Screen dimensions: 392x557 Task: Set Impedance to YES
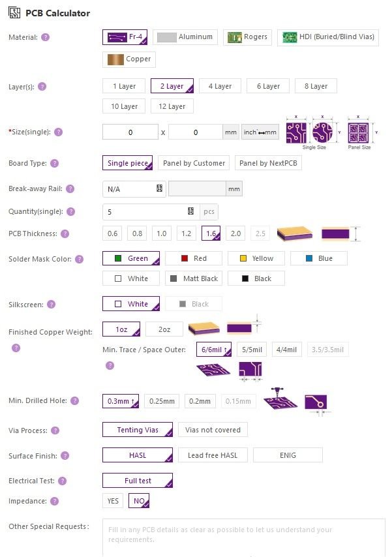coord(113,501)
